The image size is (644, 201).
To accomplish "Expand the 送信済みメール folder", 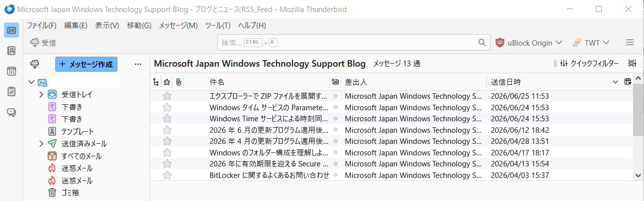I will [41, 144].
